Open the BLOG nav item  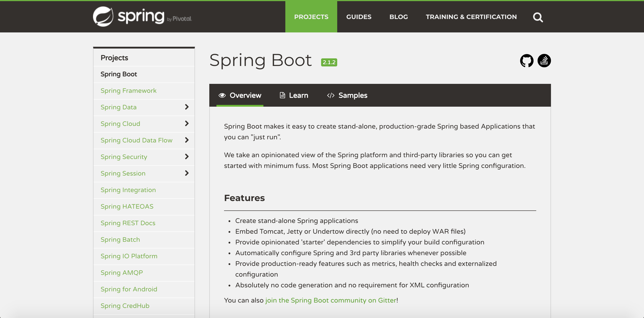click(x=398, y=17)
